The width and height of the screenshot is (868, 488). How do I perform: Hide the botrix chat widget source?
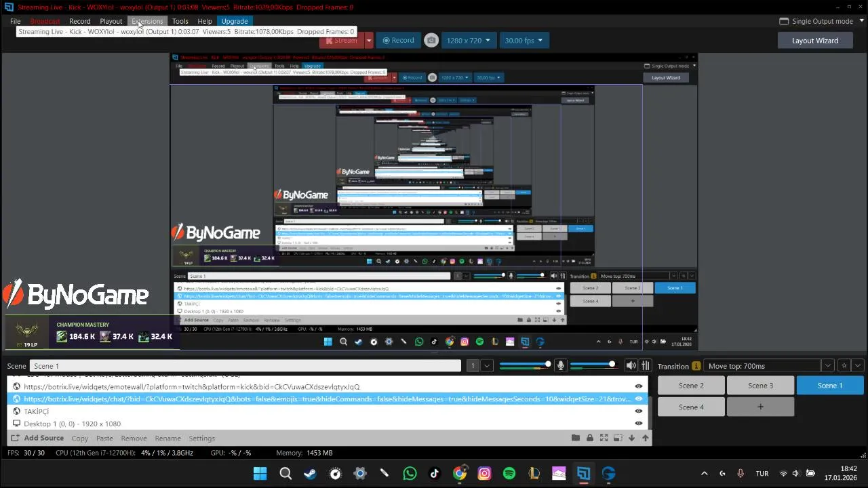[638, 399]
